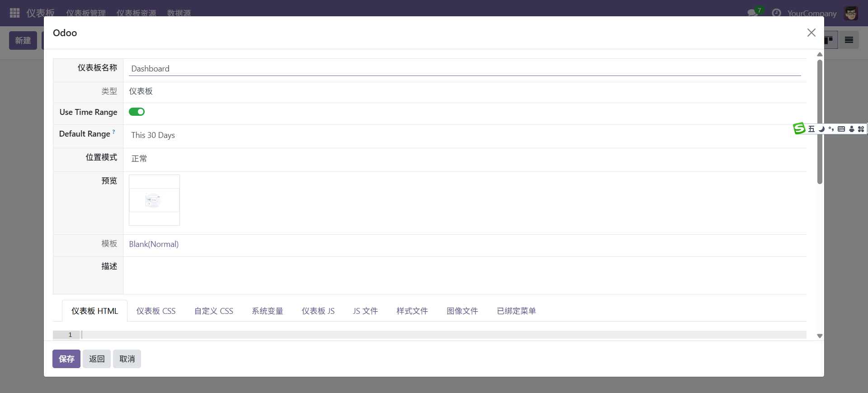Open the Blank(Normal) template link
The width and height of the screenshot is (868, 393).
click(x=154, y=244)
